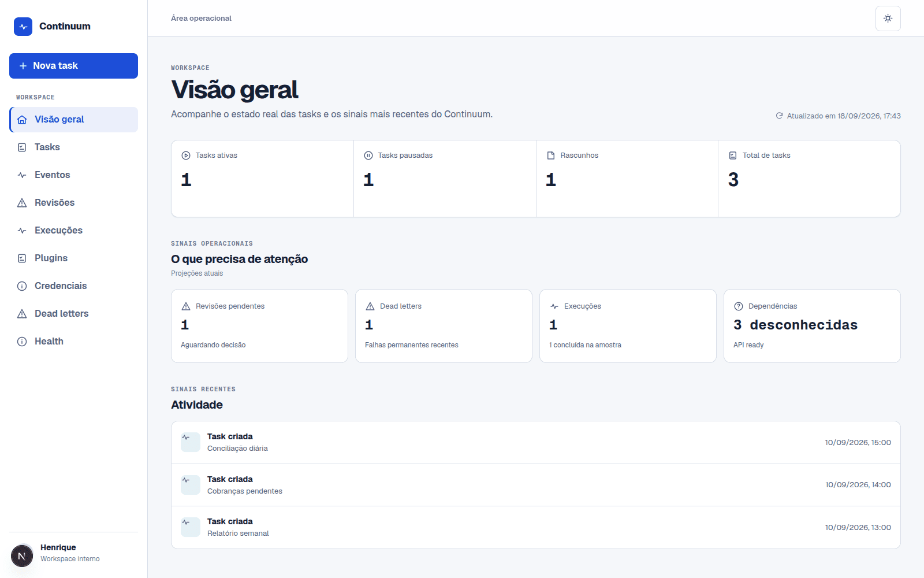Click the play icon on Tasks ativas card

pyautogui.click(x=186, y=155)
